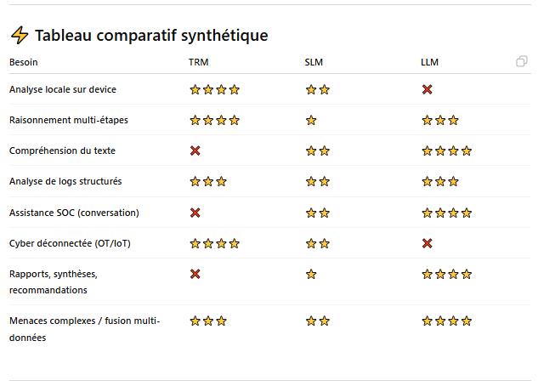Click the copy table icon
Screen dimensions: 555x392
(522, 61)
